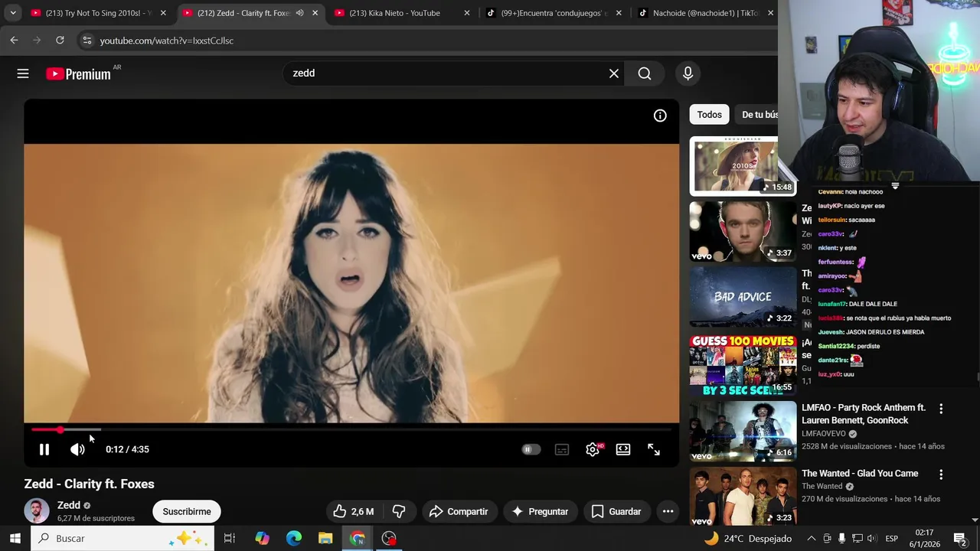This screenshot has height=551, width=980.
Task: Click the Windows taskbar Buscar search box
Action: 122,539
